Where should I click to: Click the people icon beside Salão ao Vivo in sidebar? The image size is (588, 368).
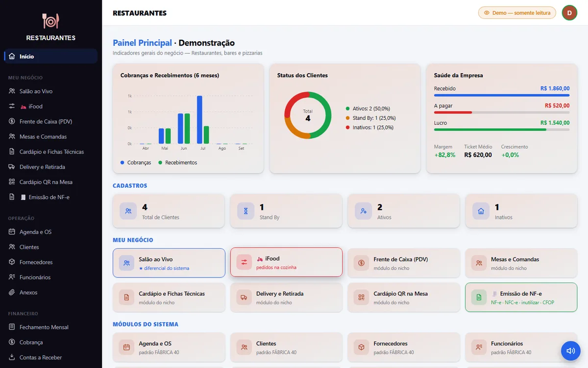pos(12,91)
